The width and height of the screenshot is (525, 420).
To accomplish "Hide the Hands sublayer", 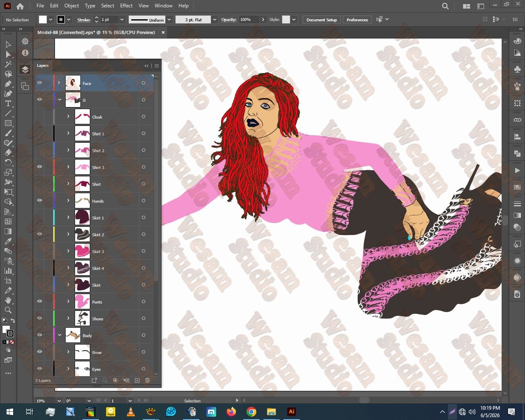I will 40,201.
